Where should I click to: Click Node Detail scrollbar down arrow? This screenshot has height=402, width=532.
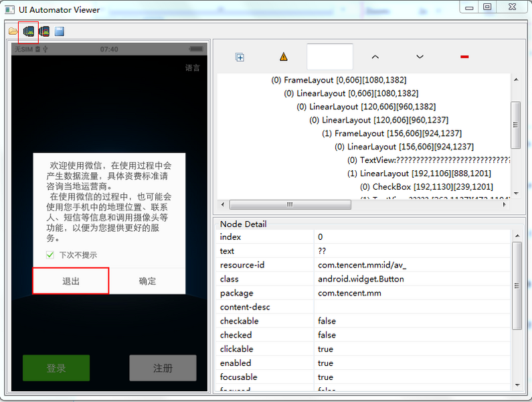coord(517,385)
